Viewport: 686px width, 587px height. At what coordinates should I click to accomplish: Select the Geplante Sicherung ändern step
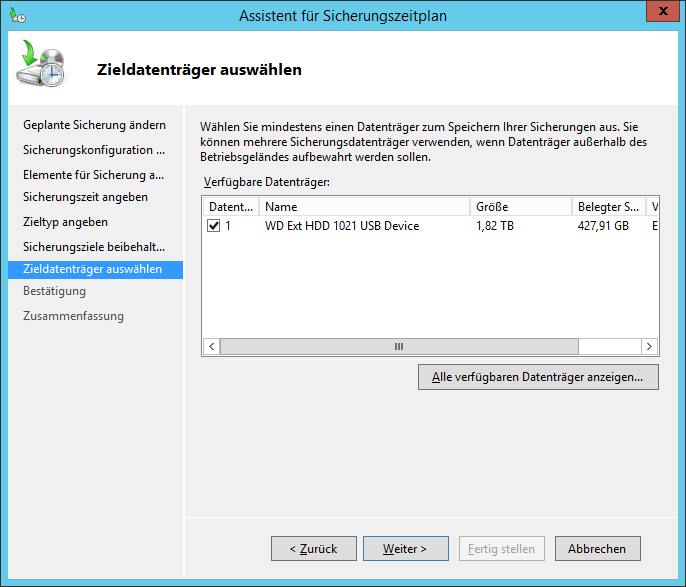click(94, 125)
